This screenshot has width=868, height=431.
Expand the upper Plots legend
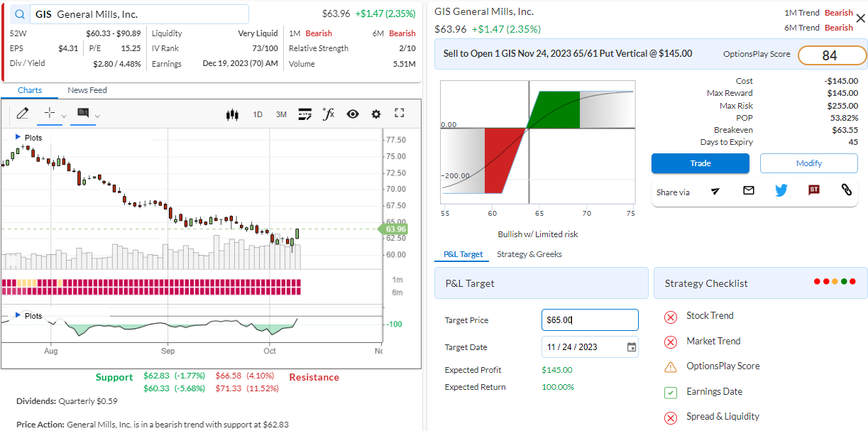pos(29,137)
